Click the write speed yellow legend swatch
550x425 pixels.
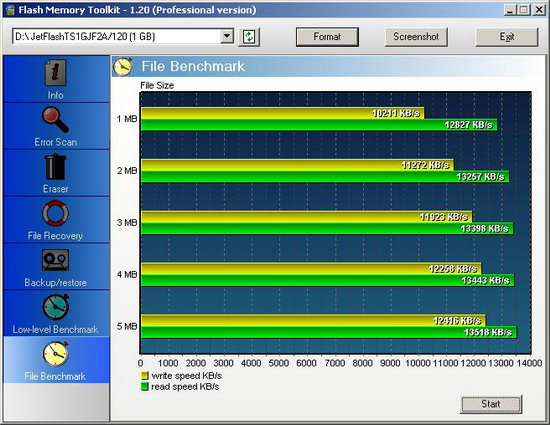click(x=145, y=376)
